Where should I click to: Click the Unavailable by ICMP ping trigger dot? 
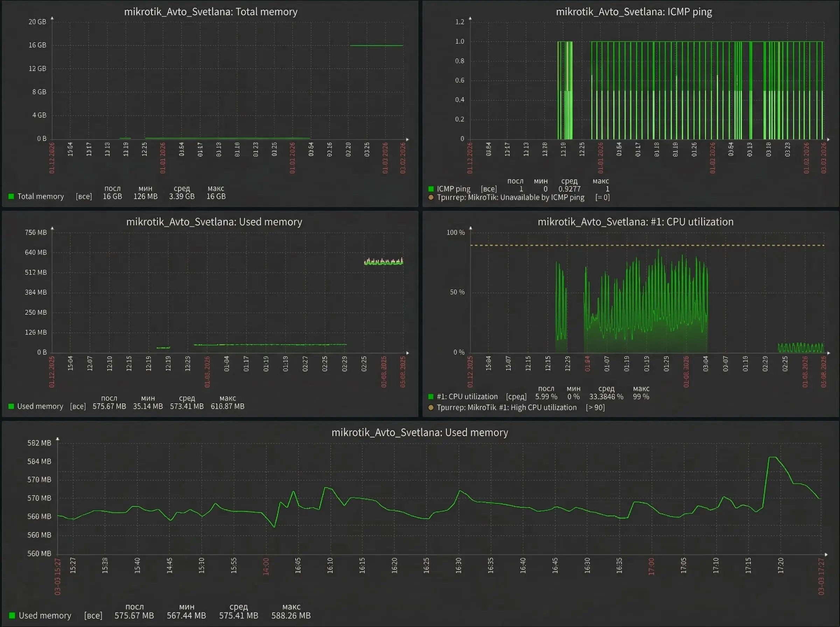(431, 197)
